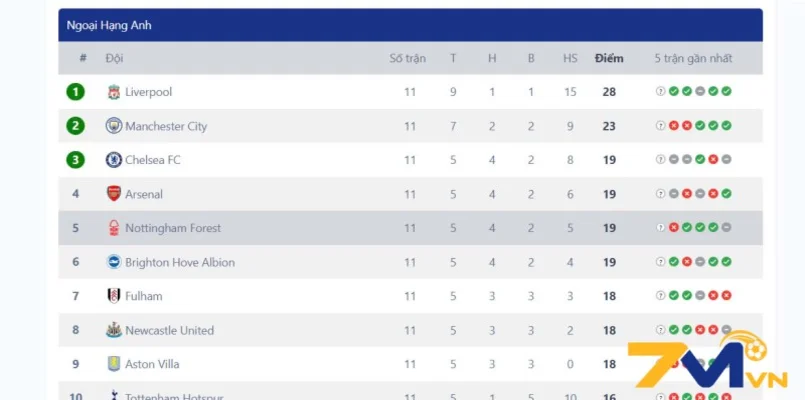Open the Nottingham Forest crest icon
Screen dimensions: 805x400
point(114,228)
